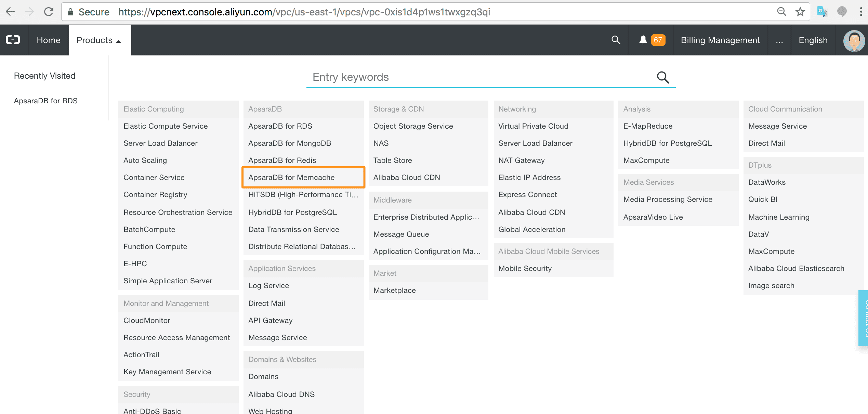Click the keyword search magnifier icon

tap(663, 77)
